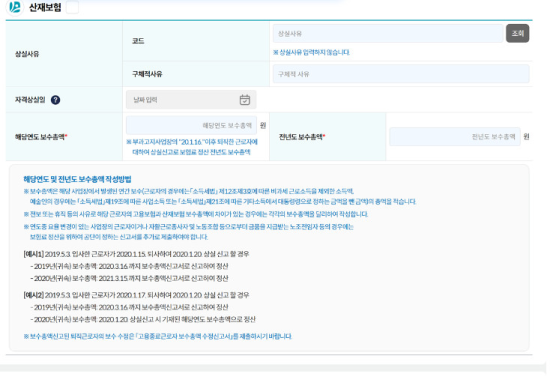Click 예시2's 2019년(귀속) 보수총액 line

pyautogui.click(x=129, y=307)
